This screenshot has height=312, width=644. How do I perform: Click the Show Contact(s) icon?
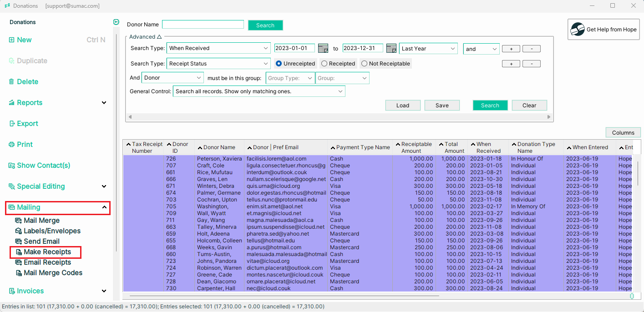[11, 166]
